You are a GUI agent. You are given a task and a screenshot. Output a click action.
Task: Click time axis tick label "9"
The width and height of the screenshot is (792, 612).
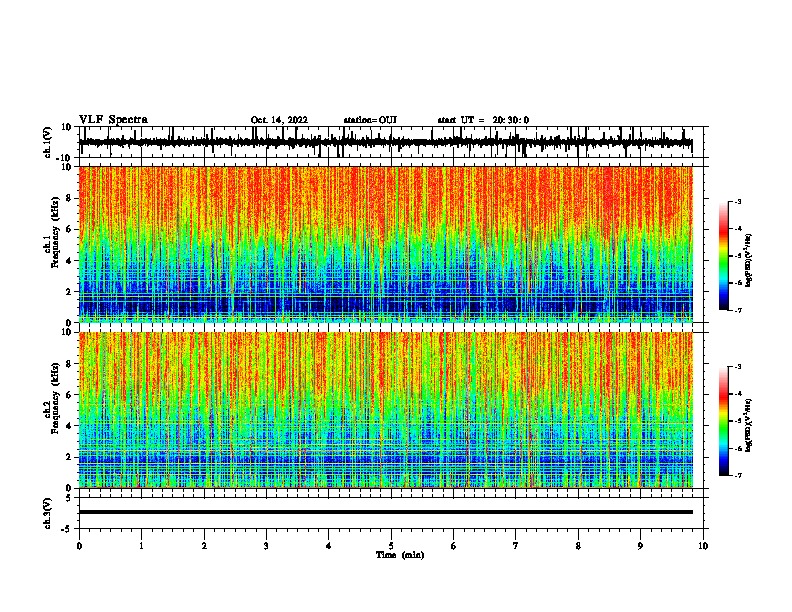click(x=640, y=546)
